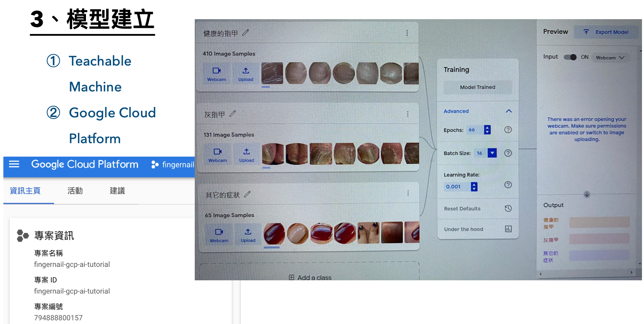Select the 資訊主頁 tab

tap(25, 191)
